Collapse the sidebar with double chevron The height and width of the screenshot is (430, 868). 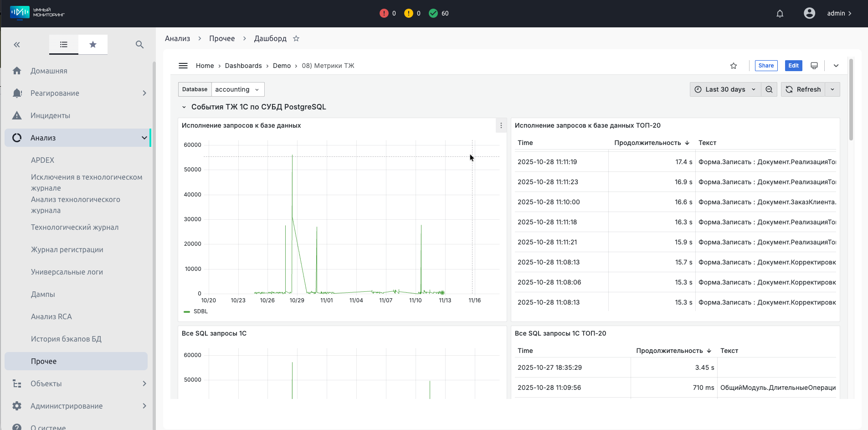[x=17, y=45]
